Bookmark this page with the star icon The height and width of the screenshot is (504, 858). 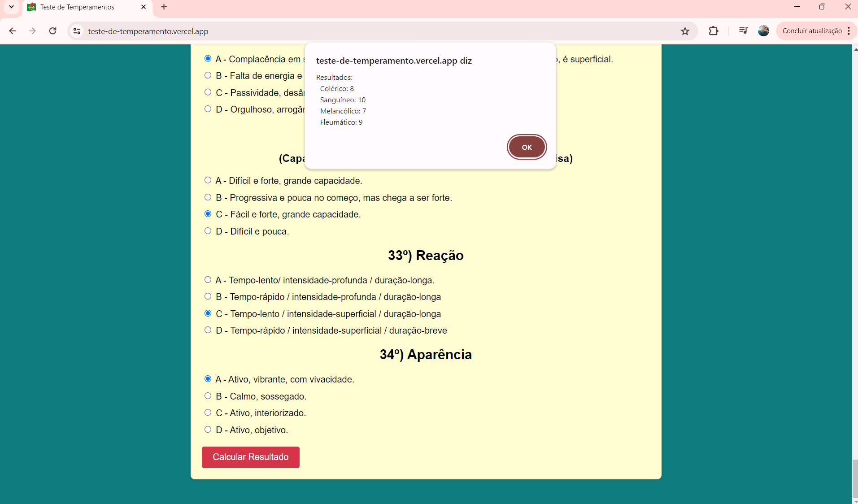click(x=685, y=31)
